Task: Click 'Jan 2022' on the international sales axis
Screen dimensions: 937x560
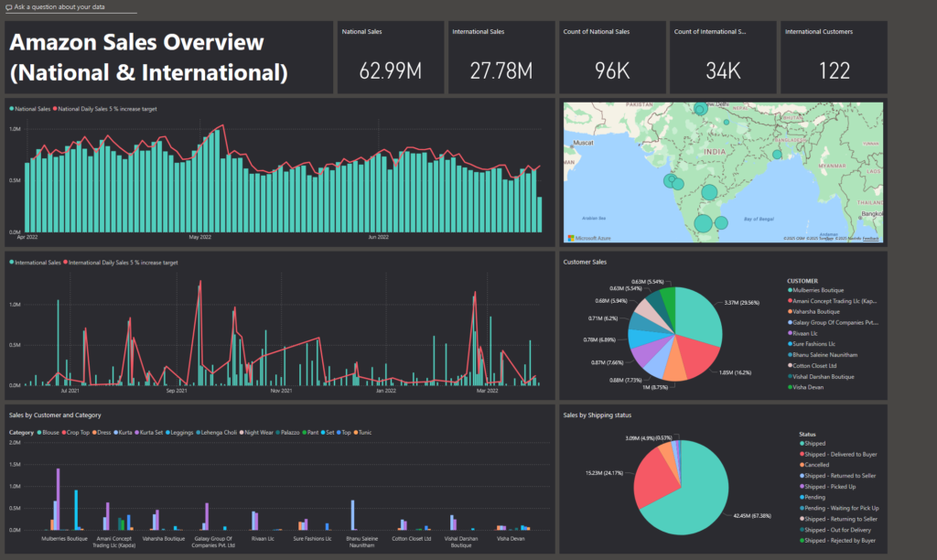Action: [x=386, y=391]
